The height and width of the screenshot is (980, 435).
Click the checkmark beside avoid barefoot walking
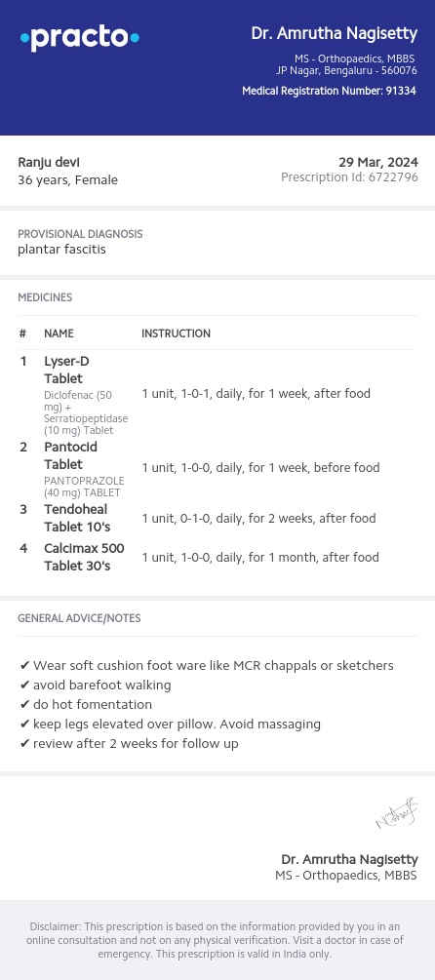coord(25,685)
